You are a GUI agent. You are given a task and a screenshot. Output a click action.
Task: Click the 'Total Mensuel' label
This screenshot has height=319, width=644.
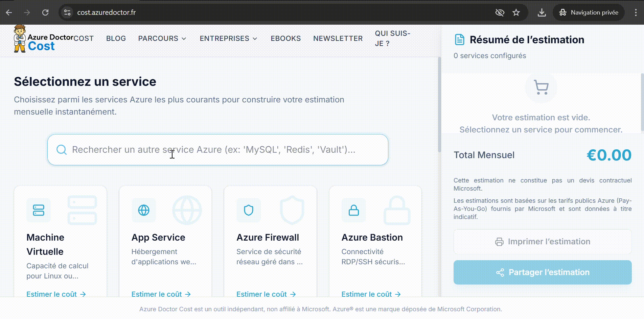tap(484, 155)
